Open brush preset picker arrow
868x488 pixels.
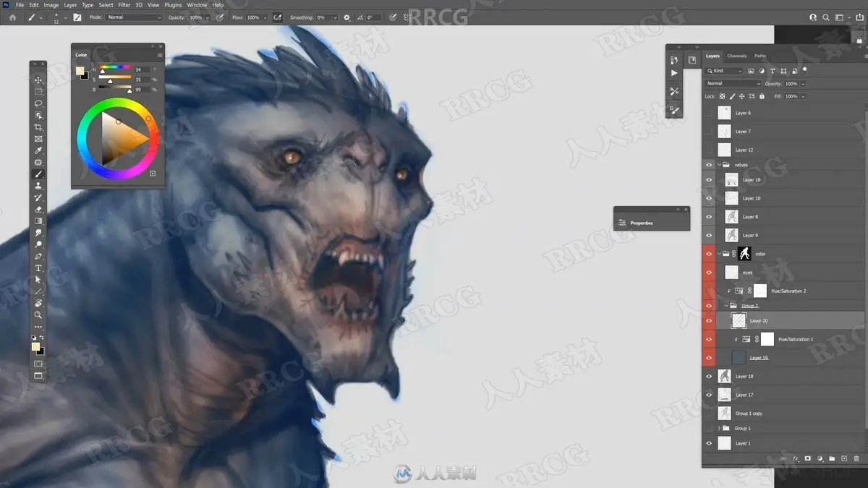coord(65,17)
